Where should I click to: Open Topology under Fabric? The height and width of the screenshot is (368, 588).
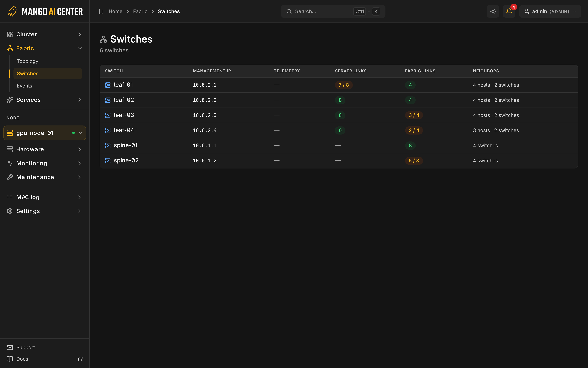[48, 61]
